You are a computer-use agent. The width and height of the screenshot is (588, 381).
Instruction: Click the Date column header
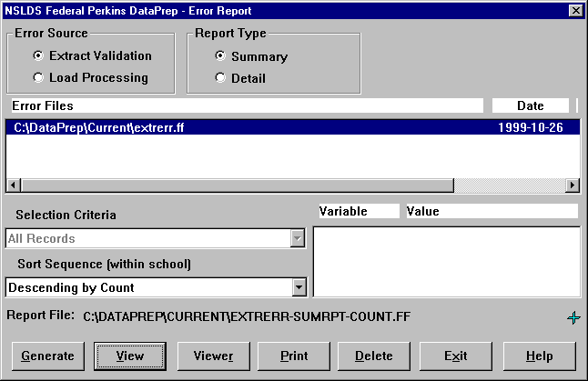click(x=531, y=105)
